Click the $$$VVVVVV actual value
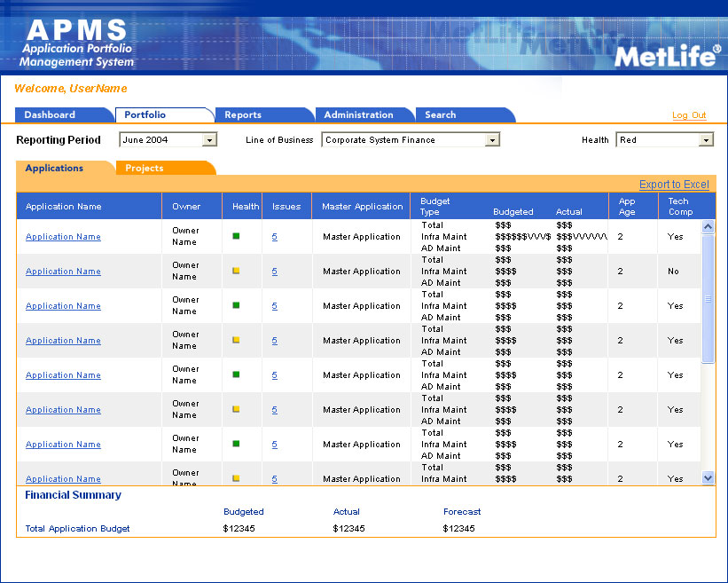This screenshot has height=583, width=728. (582, 237)
